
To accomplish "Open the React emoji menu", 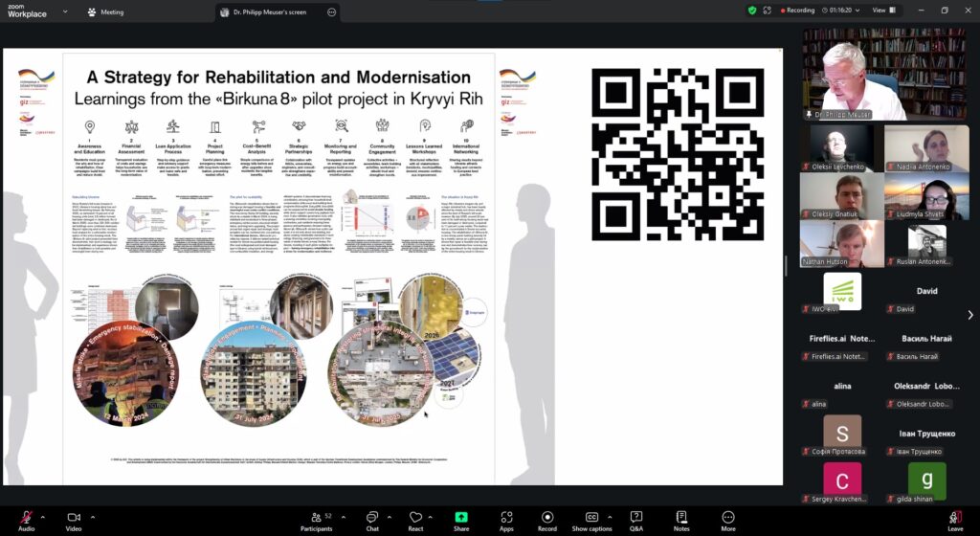I will pyautogui.click(x=415, y=518).
